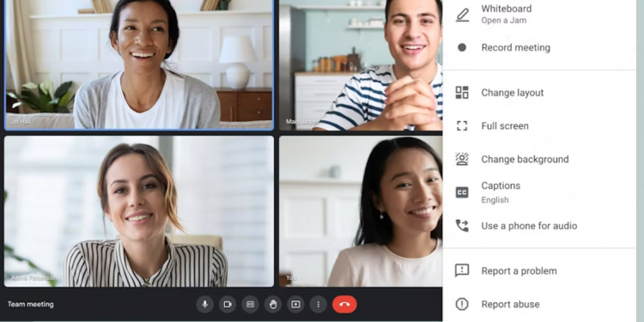Turn off the camera button
This screenshot has width=644, height=322.
(228, 304)
